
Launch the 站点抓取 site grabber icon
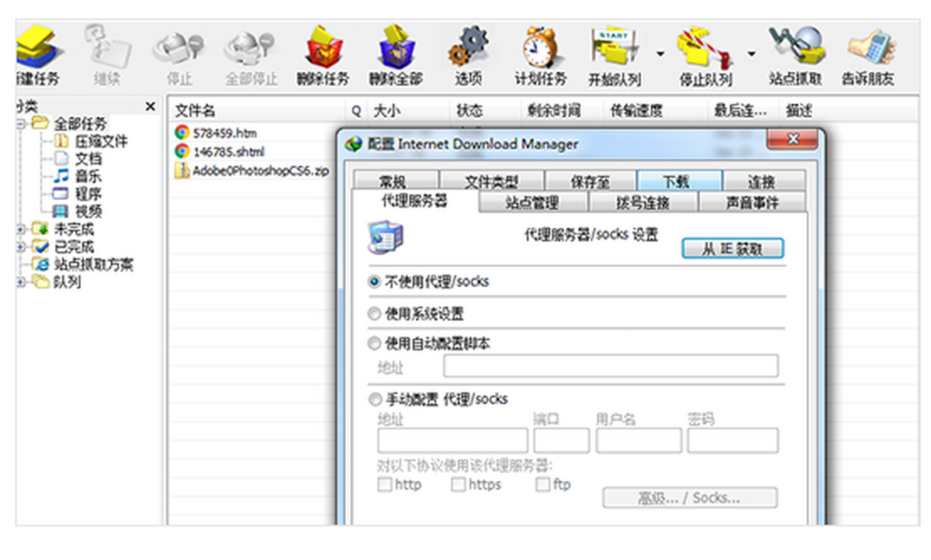(795, 47)
